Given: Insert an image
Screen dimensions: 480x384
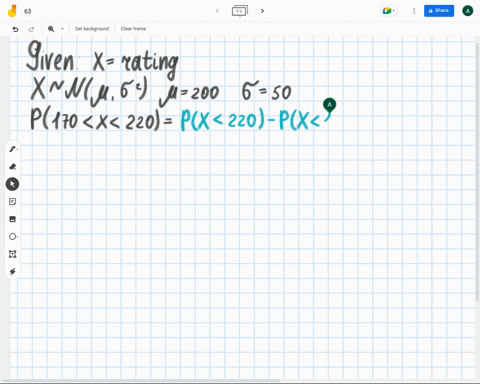Looking at the screenshot, I should click(x=12, y=219).
